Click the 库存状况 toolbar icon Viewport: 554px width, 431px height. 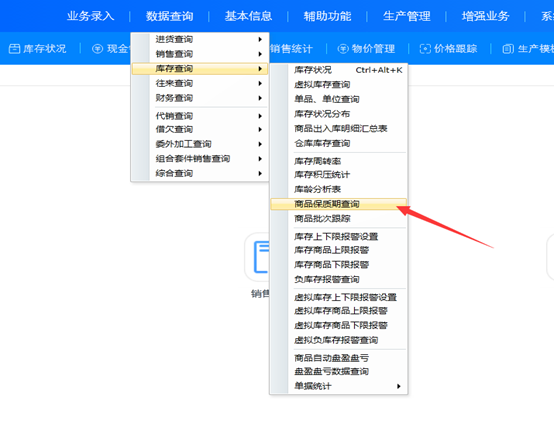click(x=14, y=48)
